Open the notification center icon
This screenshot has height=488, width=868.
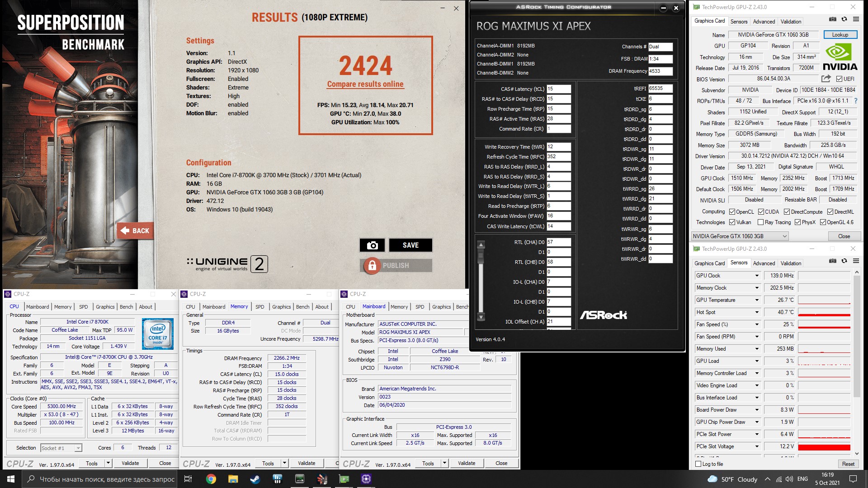853,479
